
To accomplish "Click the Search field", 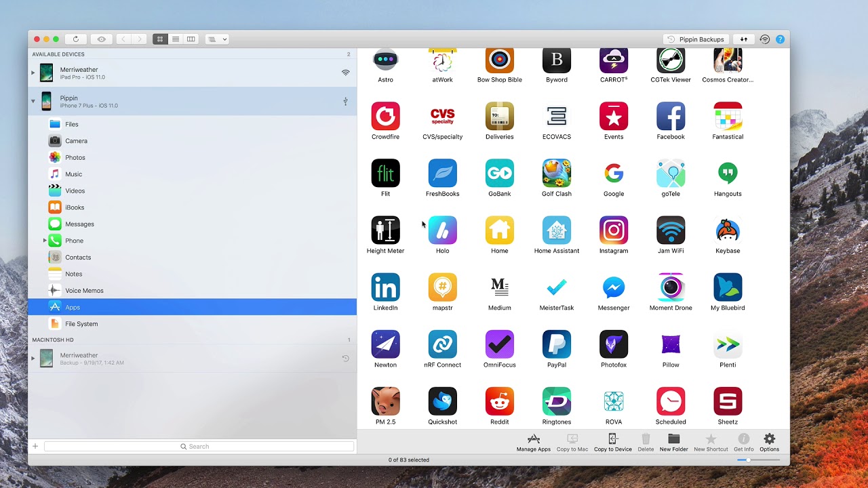I will coord(199,446).
